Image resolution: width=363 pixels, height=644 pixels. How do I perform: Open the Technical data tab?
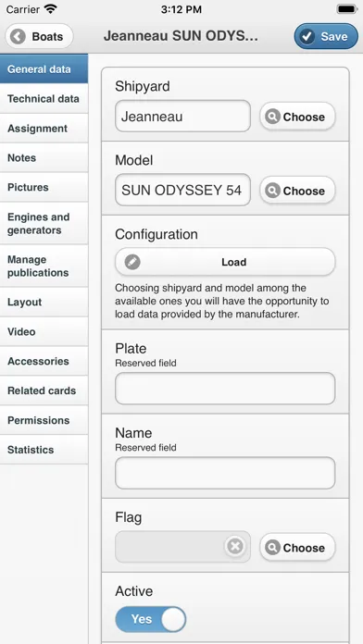pyautogui.click(x=44, y=99)
